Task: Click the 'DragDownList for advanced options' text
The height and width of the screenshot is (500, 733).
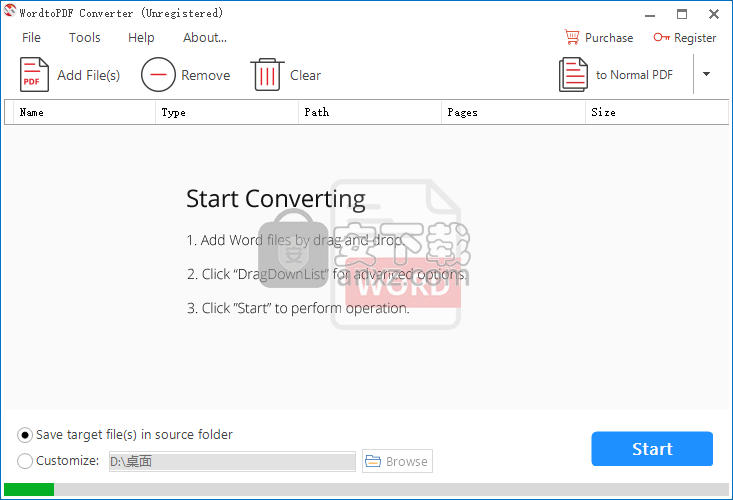Action: pos(327,274)
